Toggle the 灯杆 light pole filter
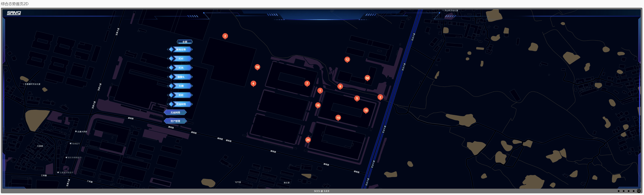This screenshot has height=195, width=644. pos(180,59)
